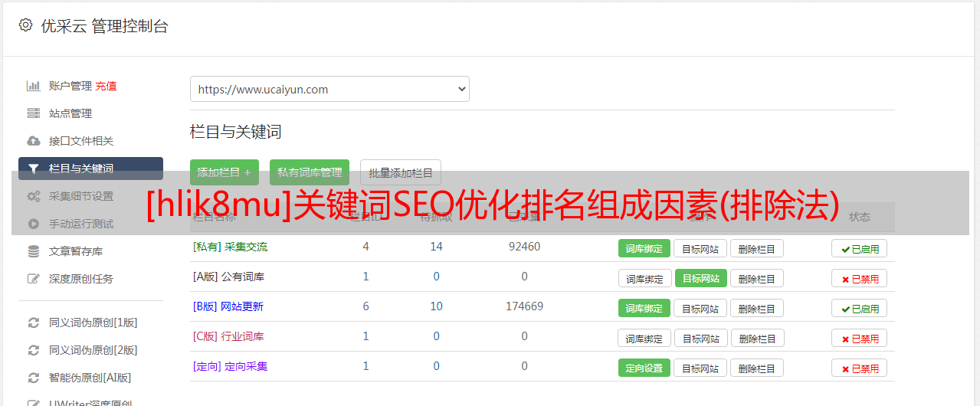
Task: Click the 174669 collected count
Action: point(524,306)
